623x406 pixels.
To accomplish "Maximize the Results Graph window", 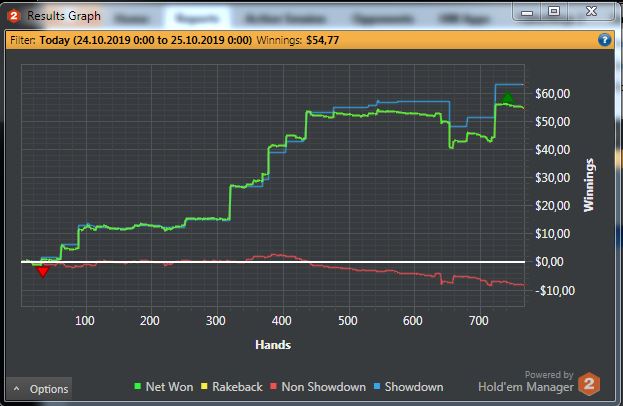I will coord(554,11).
